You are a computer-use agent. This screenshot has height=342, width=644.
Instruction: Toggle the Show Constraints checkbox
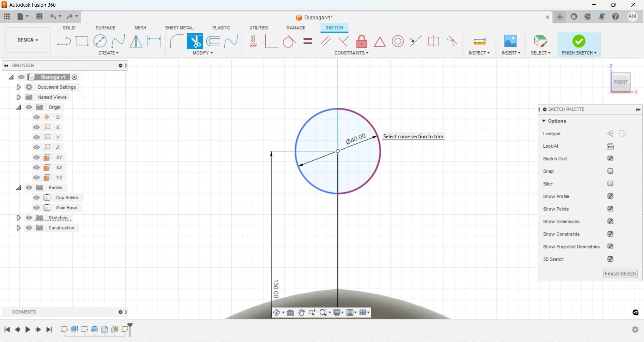[610, 234]
